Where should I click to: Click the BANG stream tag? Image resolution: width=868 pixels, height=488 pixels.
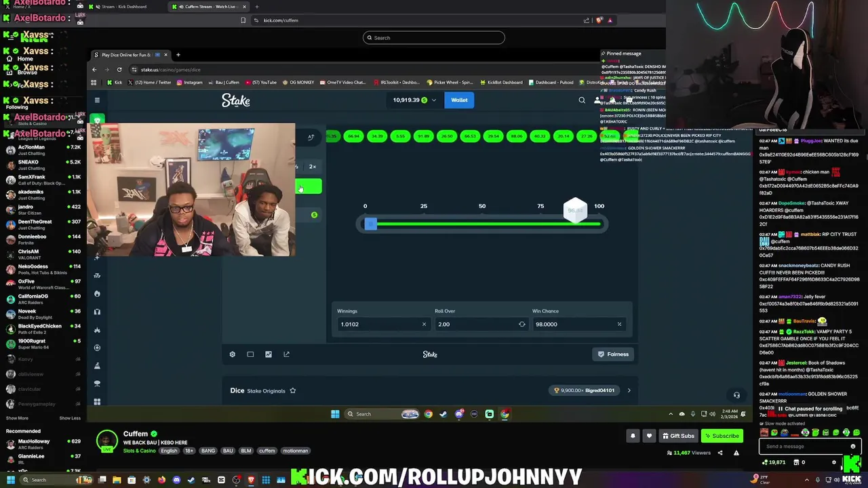coord(208,451)
